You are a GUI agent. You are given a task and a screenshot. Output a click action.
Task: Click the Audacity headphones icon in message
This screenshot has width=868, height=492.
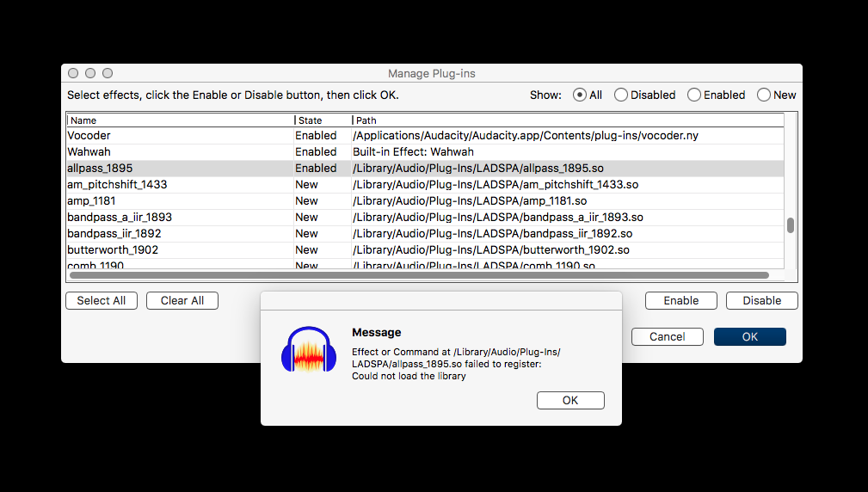pyautogui.click(x=309, y=349)
